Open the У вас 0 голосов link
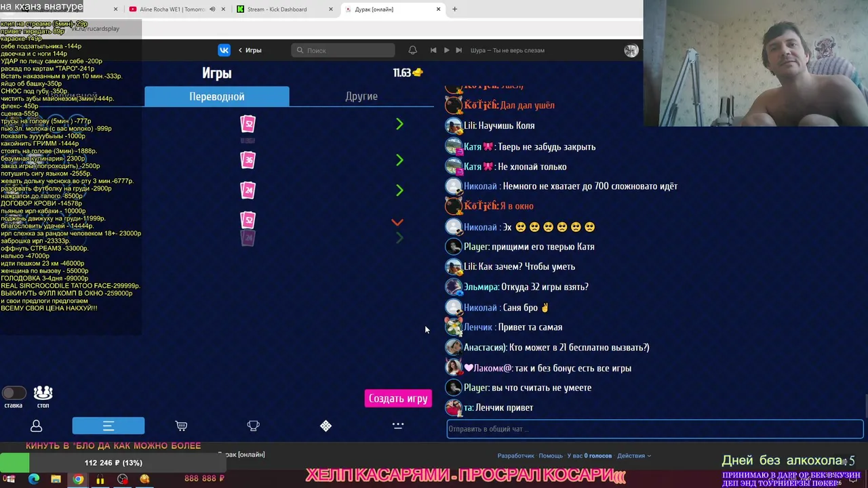 pos(589,455)
